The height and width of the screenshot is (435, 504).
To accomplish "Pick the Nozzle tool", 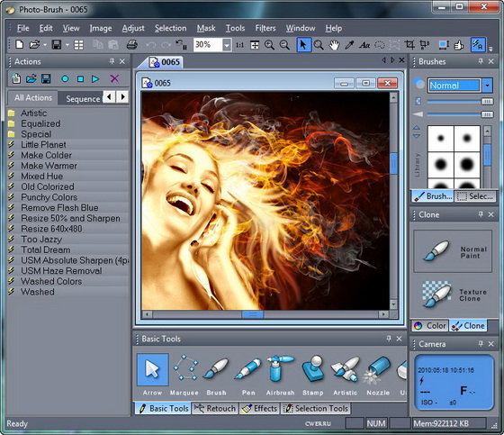I will (378, 374).
